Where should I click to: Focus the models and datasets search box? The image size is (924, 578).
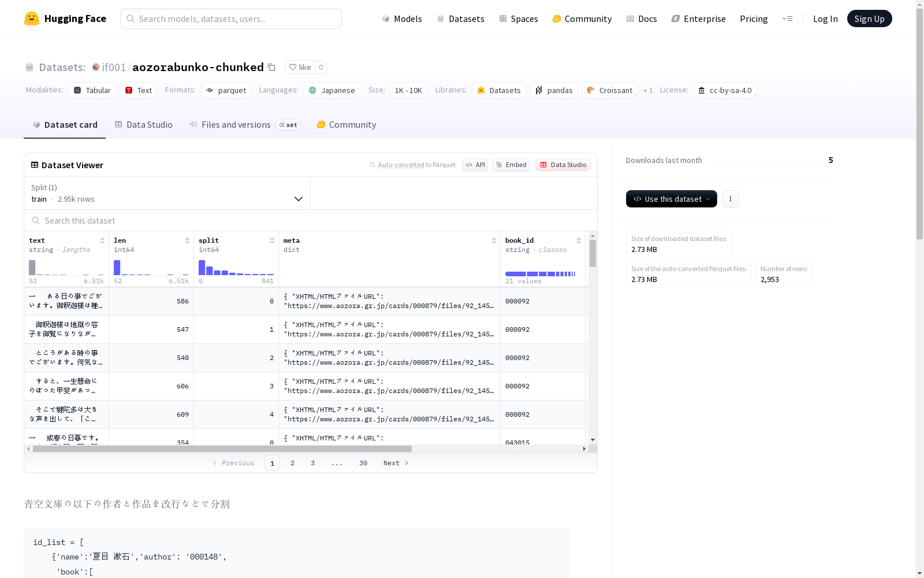pos(231,18)
